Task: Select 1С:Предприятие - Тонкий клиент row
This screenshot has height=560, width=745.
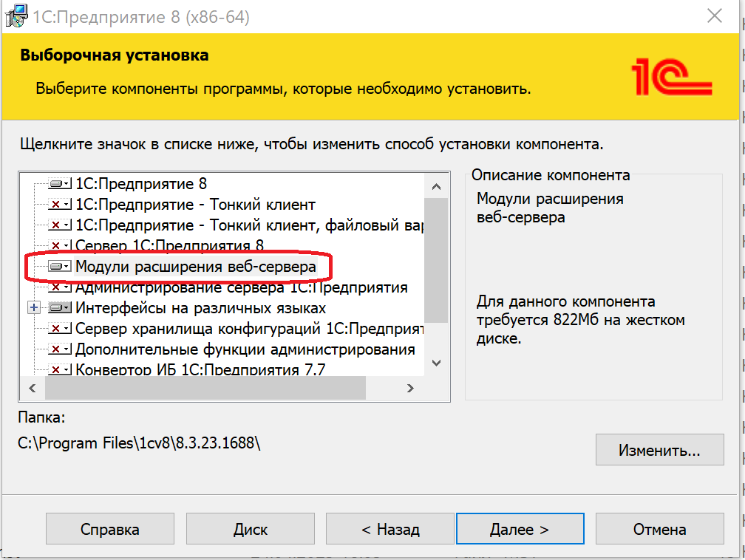Action: pyautogui.click(x=195, y=204)
